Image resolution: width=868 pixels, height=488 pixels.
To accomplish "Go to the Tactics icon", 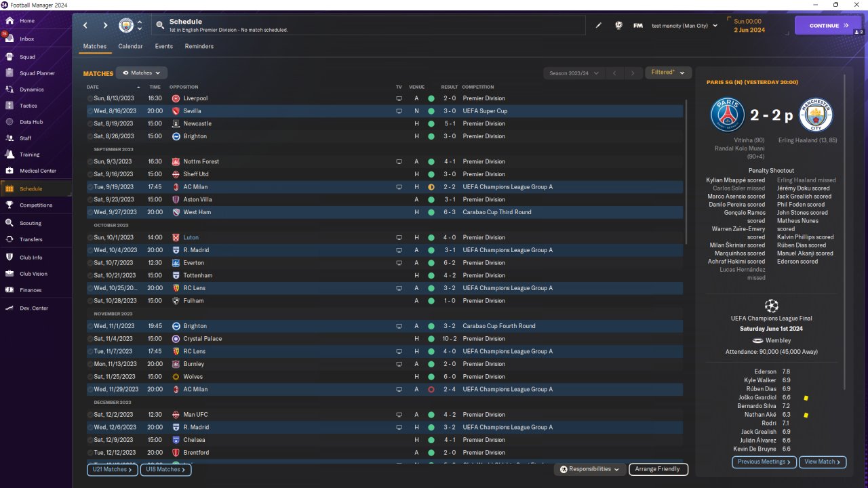I will [9, 106].
